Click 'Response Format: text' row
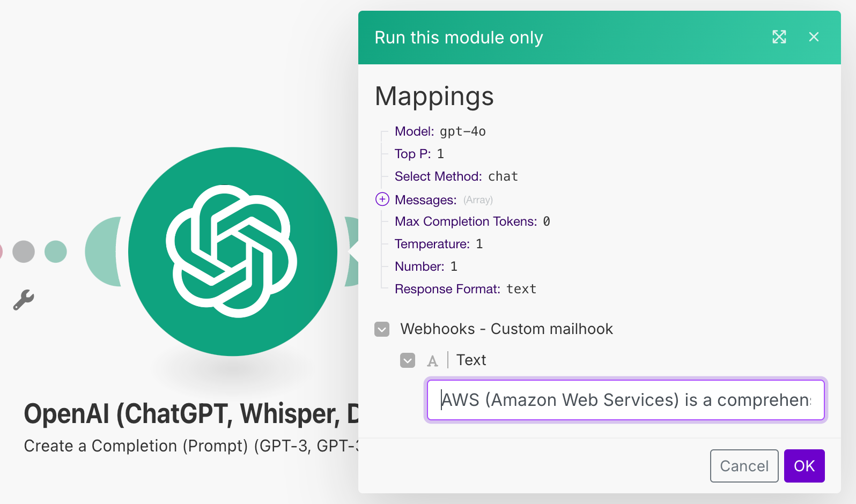The height and width of the screenshot is (504, 856). coord(465,289)
